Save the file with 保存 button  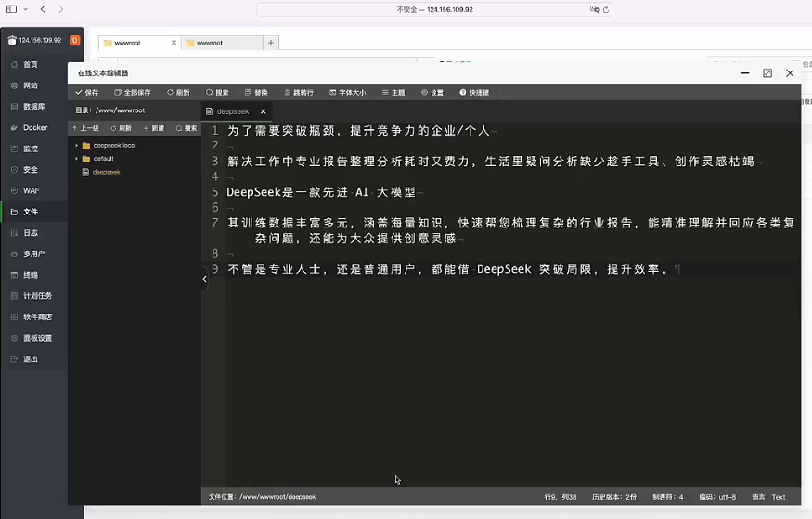pyautogui.click(x=87, y=92)
